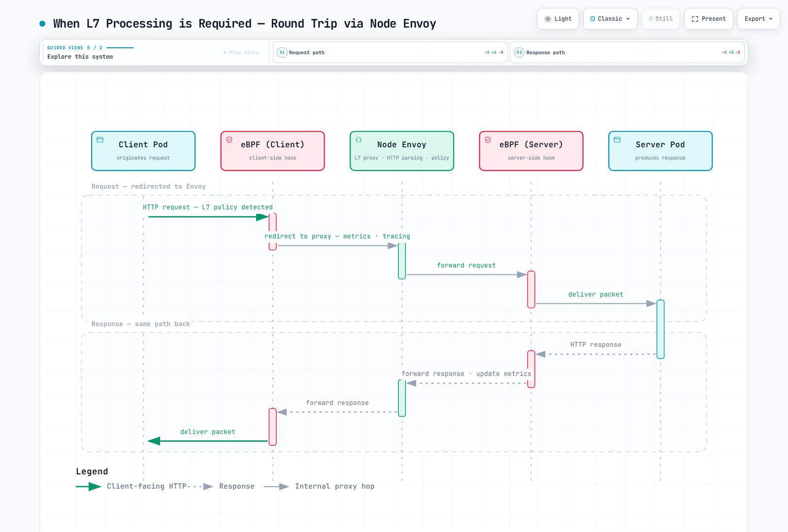Click the Server Pod box
788x532 pixels.
tap(660, 151)
